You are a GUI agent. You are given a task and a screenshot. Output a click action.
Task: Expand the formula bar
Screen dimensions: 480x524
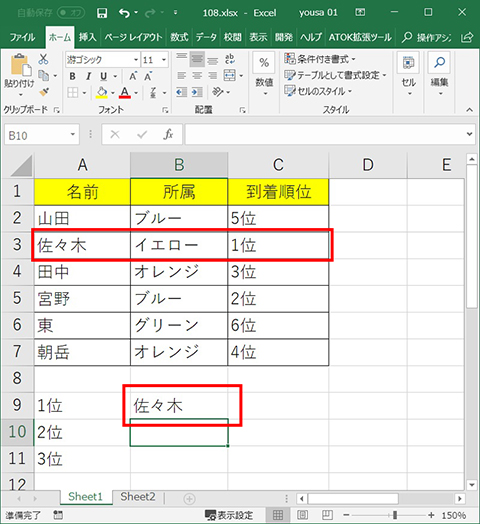470,134
